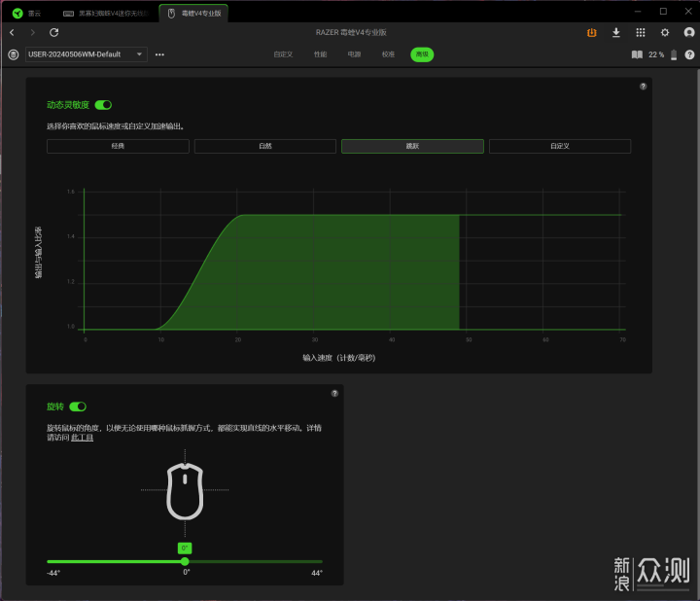Screen dimensions: 700x601
Task: Switch to the 性能 (Performance) tab
Action: click(321, 54)
